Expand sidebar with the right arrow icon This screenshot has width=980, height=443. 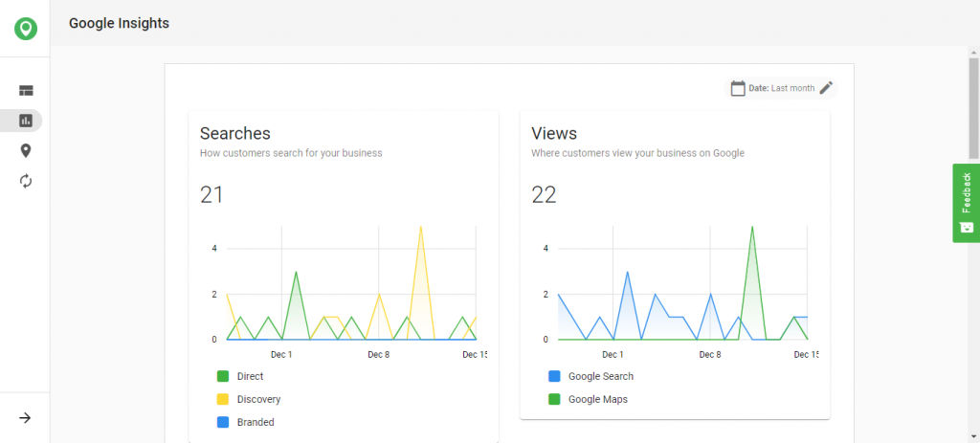click(x=25, y=418)
